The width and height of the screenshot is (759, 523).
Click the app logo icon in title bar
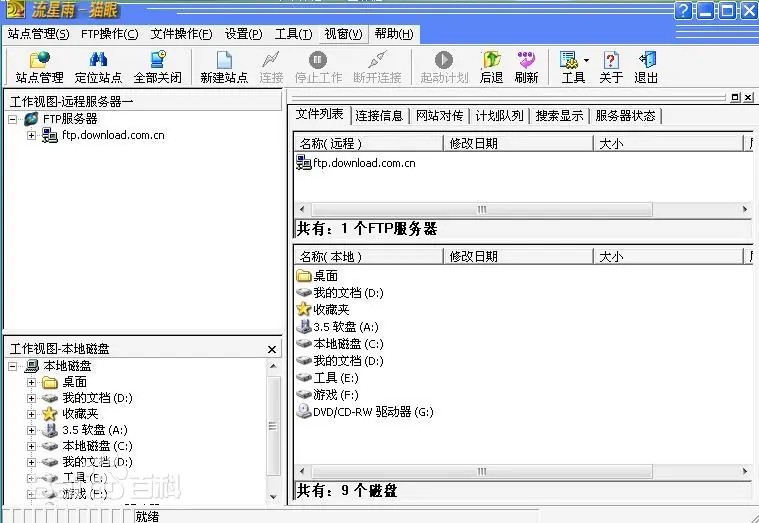(x=15, y=9)
